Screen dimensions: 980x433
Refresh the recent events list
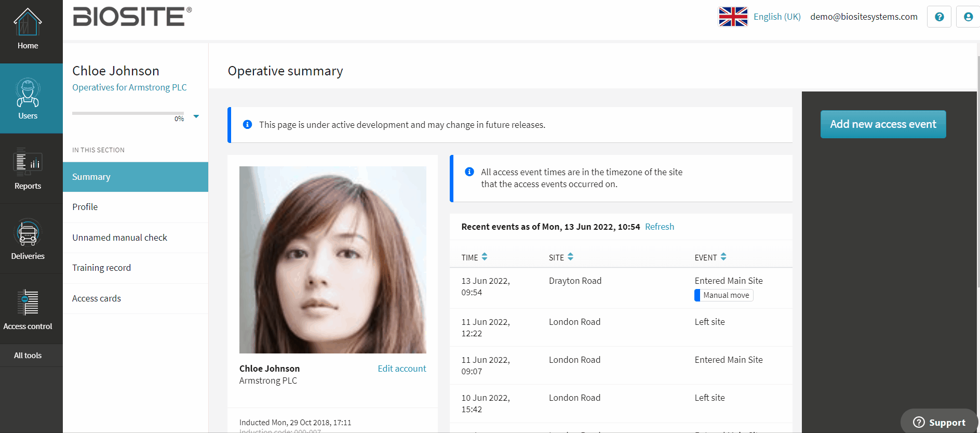[660, 227]
